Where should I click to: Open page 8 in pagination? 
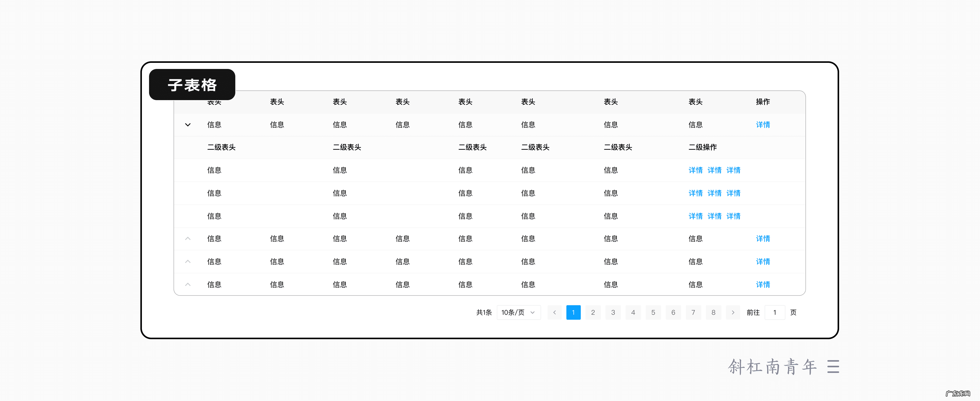(x=713, y=312)
